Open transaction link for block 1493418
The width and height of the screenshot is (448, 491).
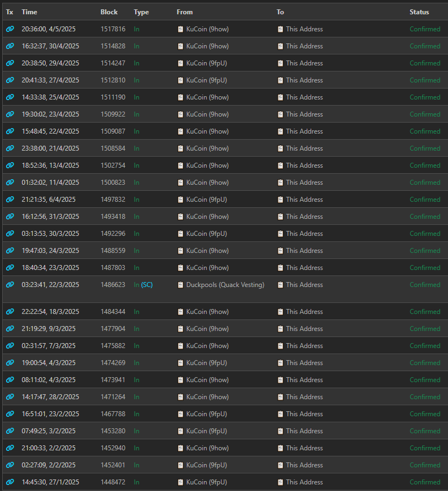10,217
